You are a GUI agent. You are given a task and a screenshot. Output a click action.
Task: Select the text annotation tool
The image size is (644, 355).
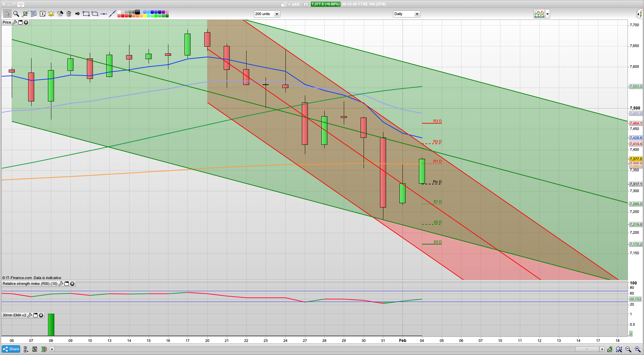pyautogui.click(x=42, y=14)
